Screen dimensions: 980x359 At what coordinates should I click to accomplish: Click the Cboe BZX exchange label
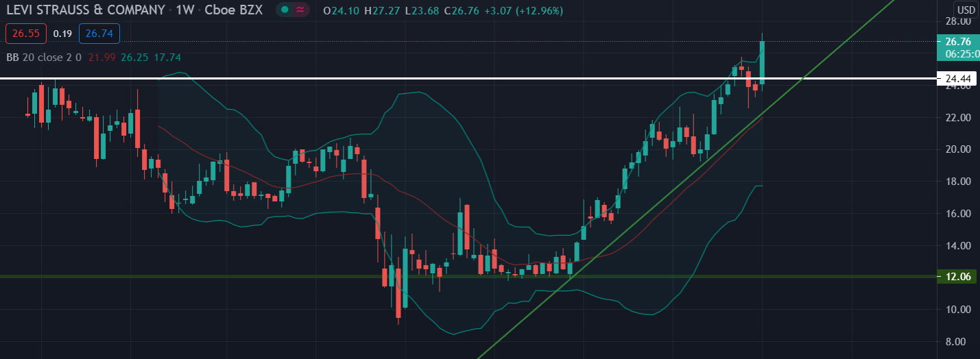coord(234,10)
